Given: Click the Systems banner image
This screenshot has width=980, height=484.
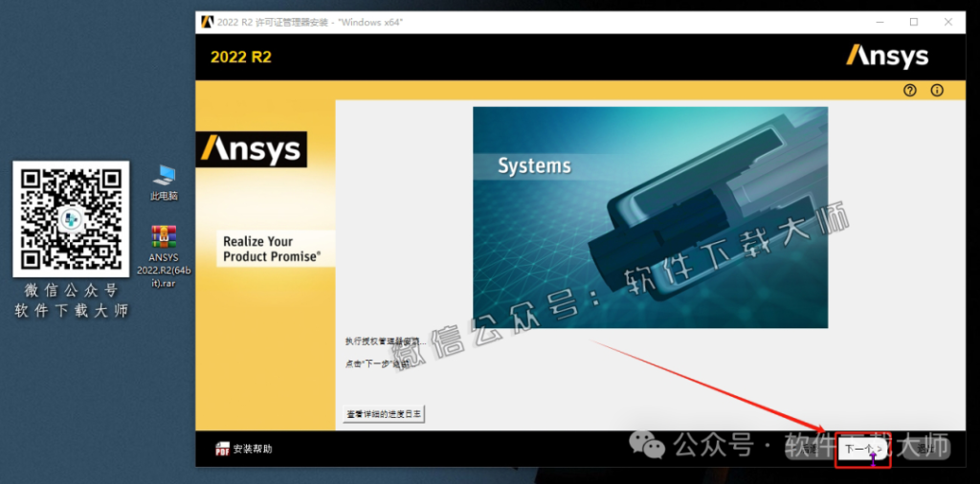Looking at the screenshot, I should 650,217.
